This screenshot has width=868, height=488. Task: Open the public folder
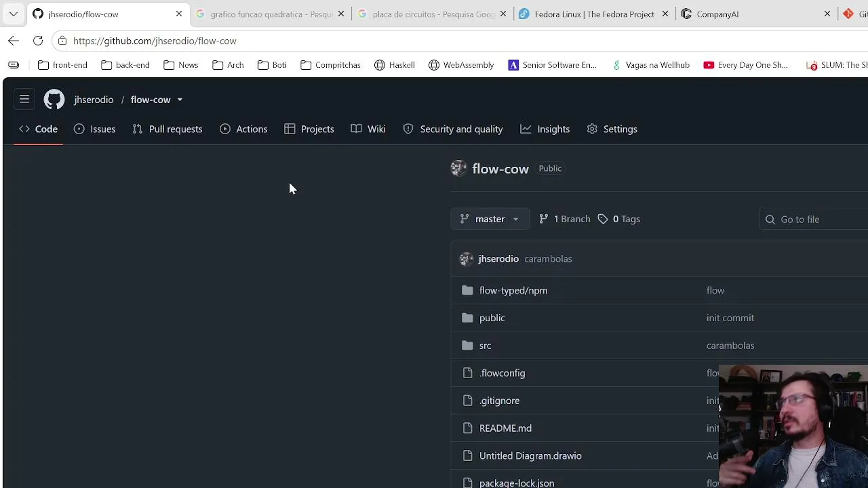[492, 318]
